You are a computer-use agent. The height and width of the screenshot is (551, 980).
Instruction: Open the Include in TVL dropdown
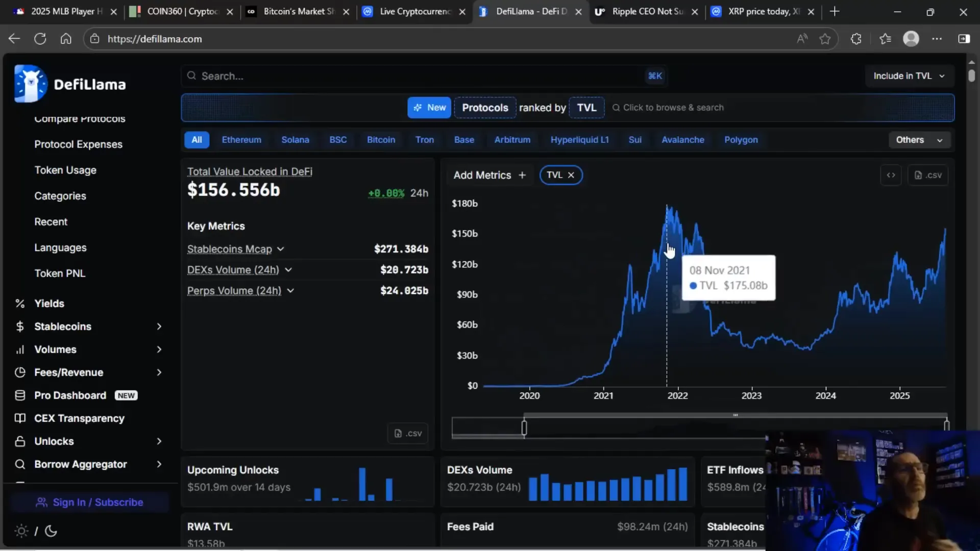coord(909,76)
